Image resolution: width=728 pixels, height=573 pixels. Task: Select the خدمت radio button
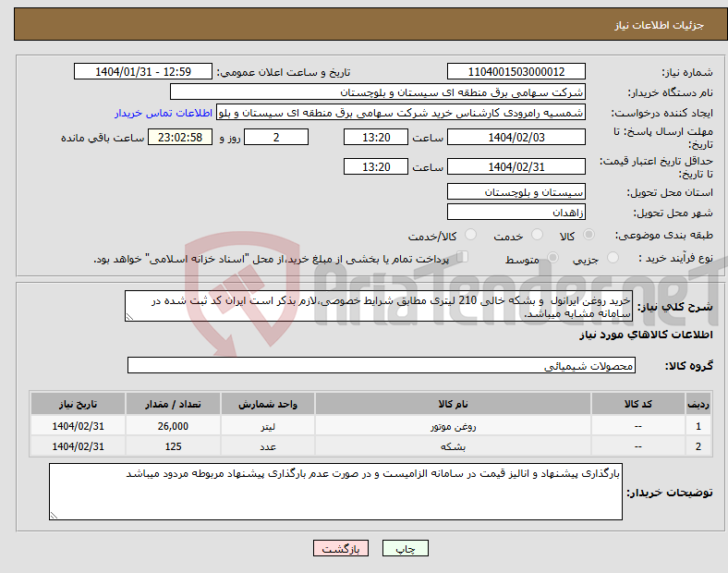coord(537,235)
